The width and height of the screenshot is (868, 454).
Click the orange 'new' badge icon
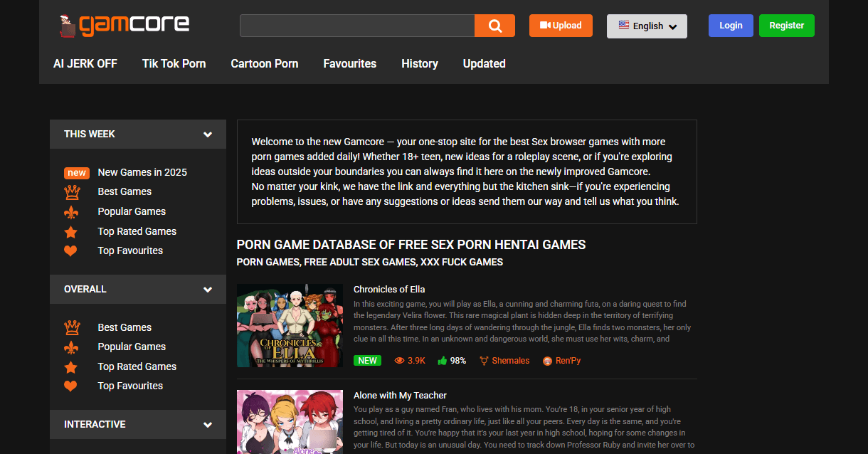pos(76,172)
